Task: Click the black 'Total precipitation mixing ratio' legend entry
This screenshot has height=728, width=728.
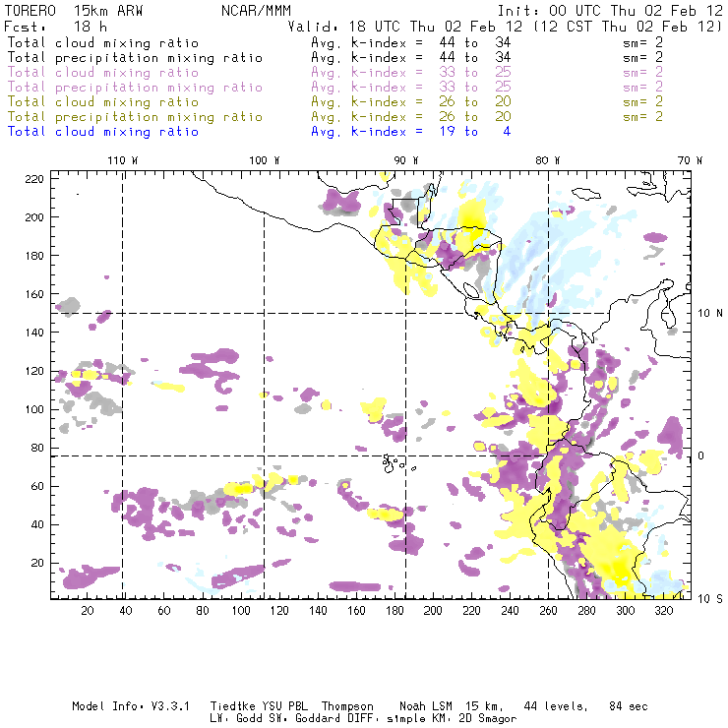Action: (135, 58)
